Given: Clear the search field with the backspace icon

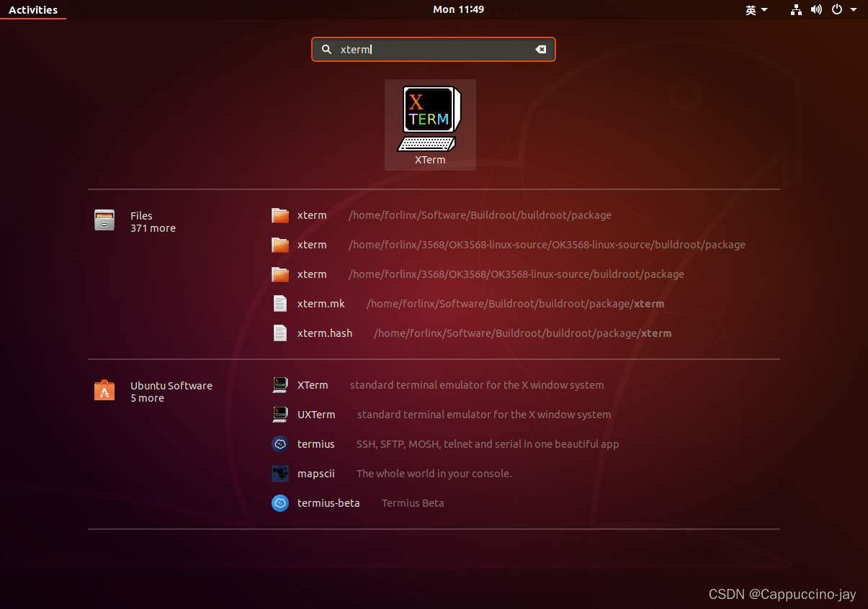Looking at the screenshot, I should point(540,49).
